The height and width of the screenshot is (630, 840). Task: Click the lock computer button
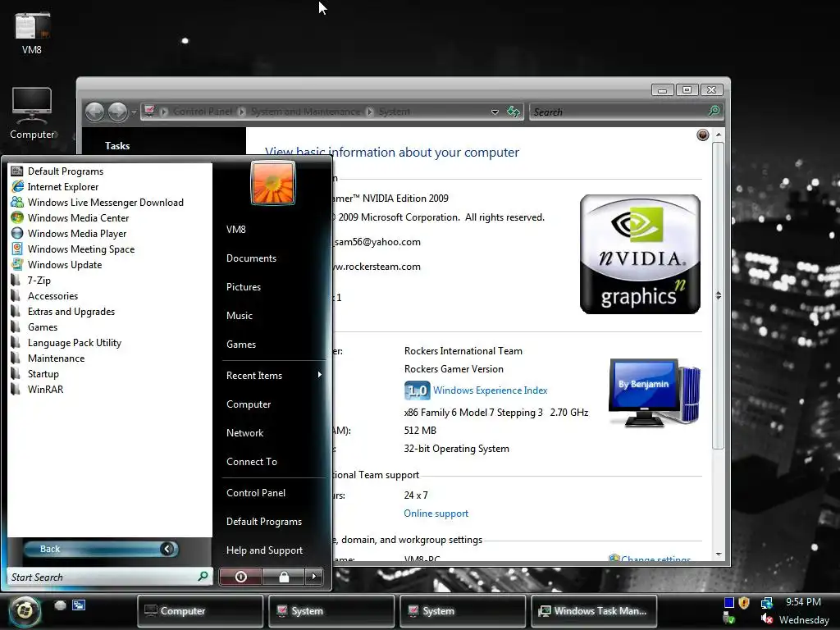pos(283,577)
